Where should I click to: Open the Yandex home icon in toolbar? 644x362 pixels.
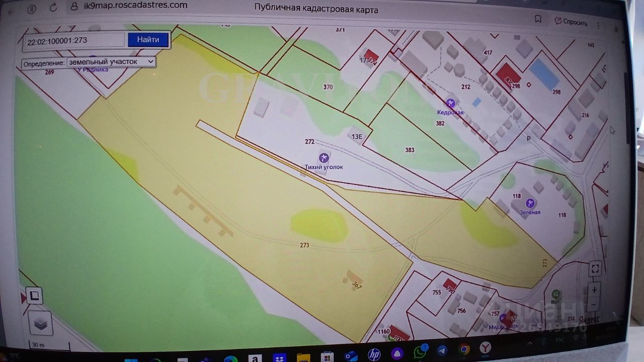tap(32, 9)
